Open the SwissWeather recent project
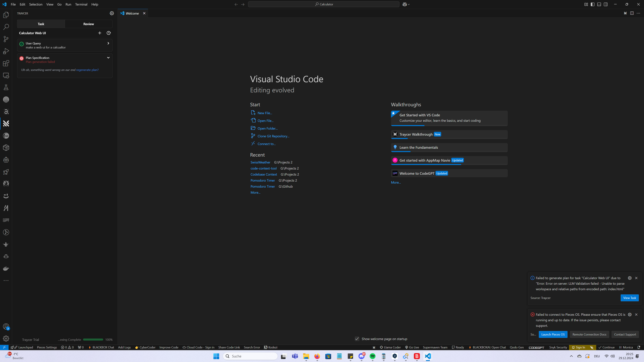Image resolution: width=644 pixels, height=362 pixels. pyautogui.click(x=260, y=162)
